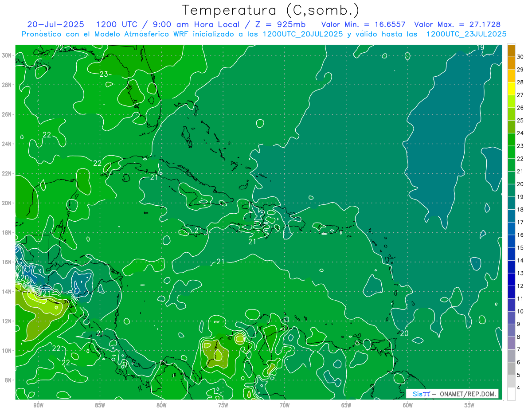The width and height of the screenshot is (532, 411).
Task: Click the top brown-orange legend swatch above 30
Action: 511,51
